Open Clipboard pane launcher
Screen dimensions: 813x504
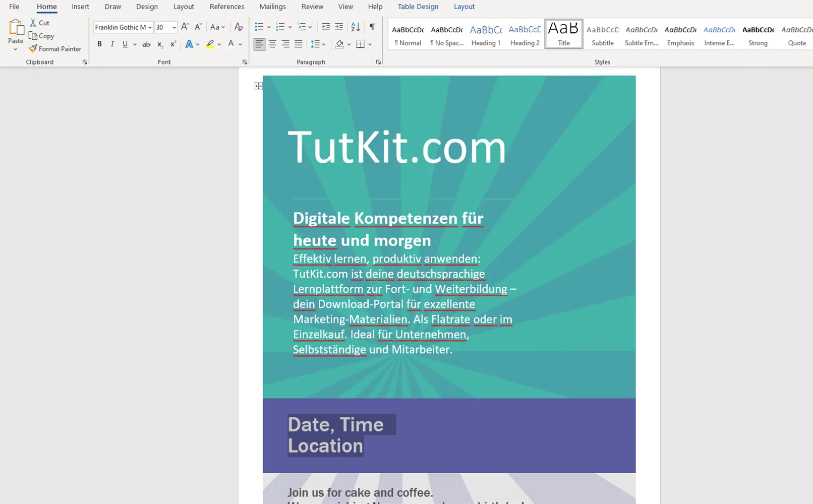(85, 62)
